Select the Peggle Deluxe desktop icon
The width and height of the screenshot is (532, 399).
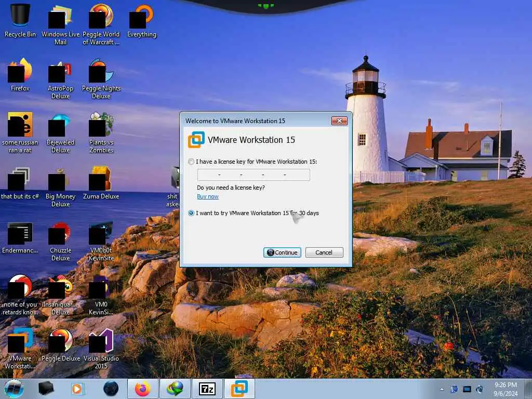point(60,345)
